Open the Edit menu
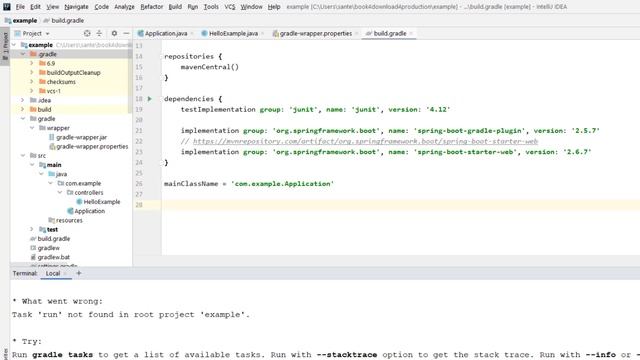640x360 pixels. tap(36, 7)
